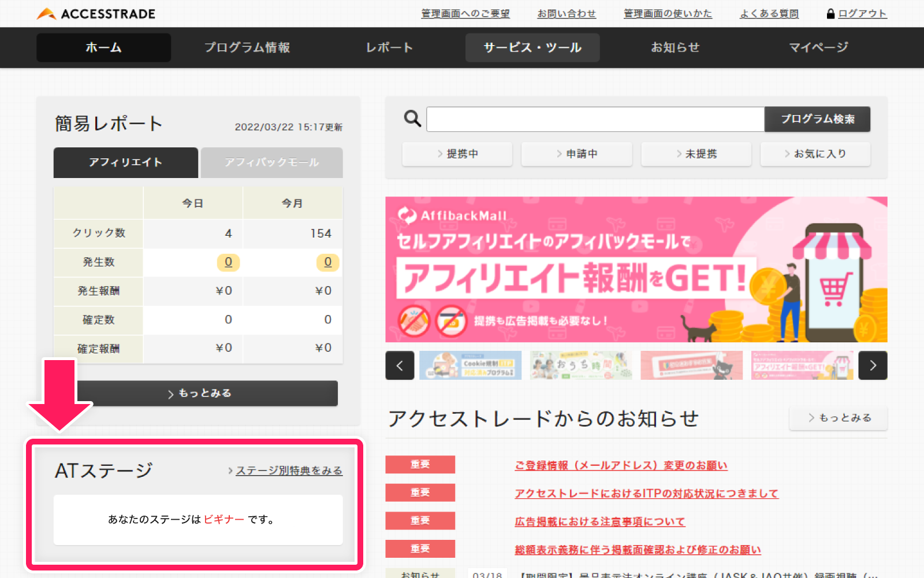924x578 pixels.
Task: Click the 2022/03/22 15:17更新 timestamp
Action: [289, 127]
